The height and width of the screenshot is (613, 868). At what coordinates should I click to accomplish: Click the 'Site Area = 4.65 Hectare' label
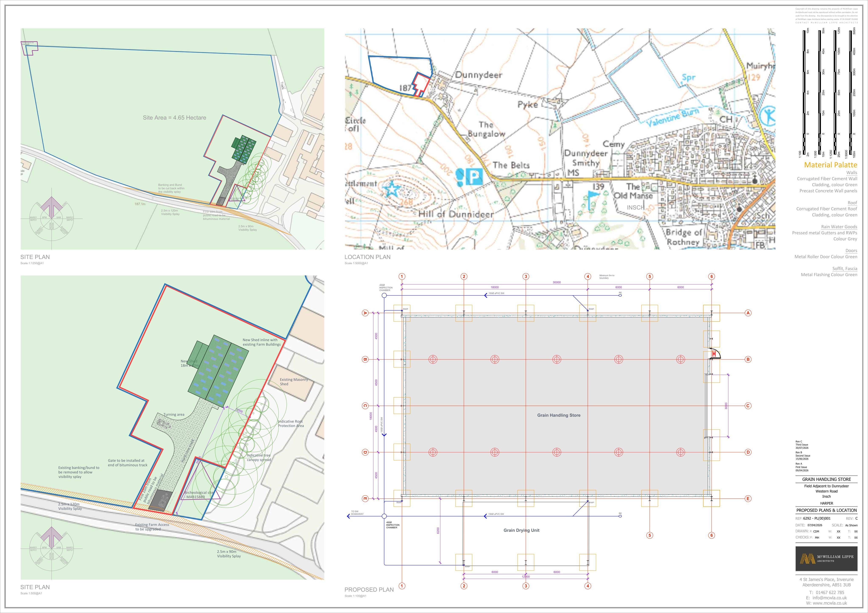[175, 118]
